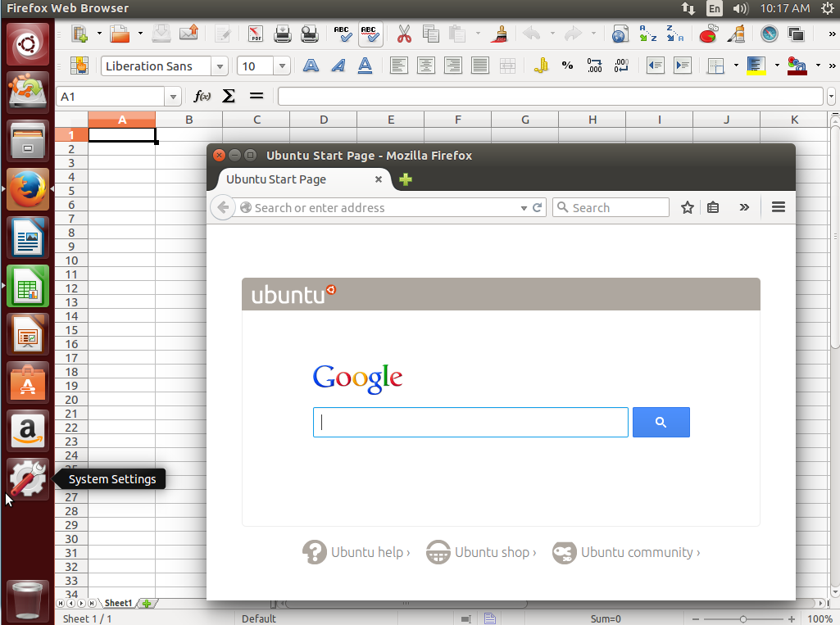The width and height of the screenshot is (840, 625).
Task: Run the Spelling check icon
Action: (x=342, y=34)
